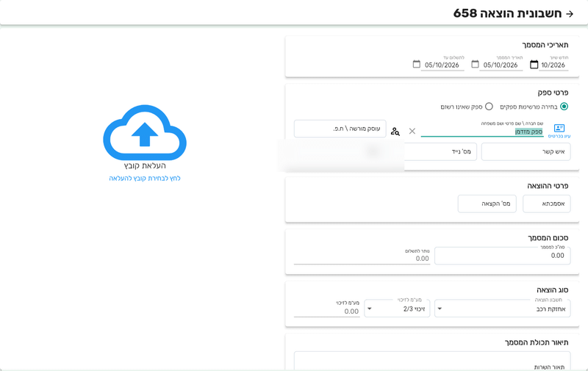
Task: Click the אסמכתא input field
Action: coord(546,203)
